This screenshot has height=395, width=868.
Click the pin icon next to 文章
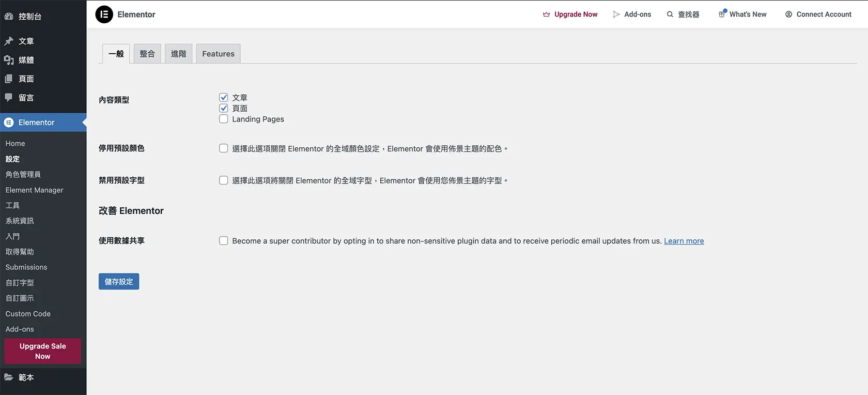click(x=9, y=41)
